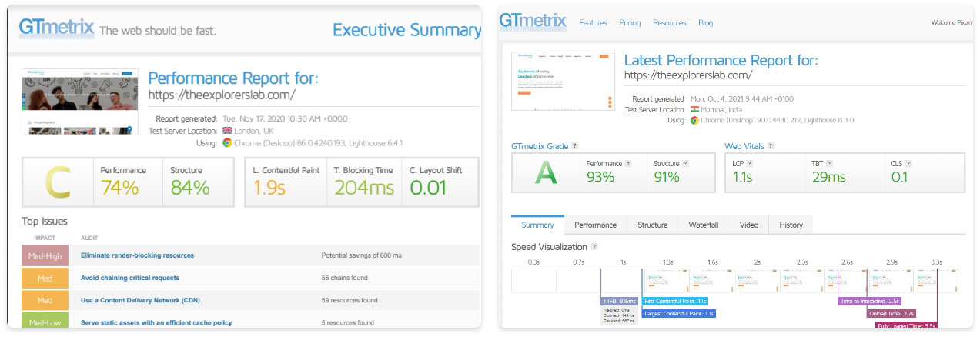Viewport: 980px width, 337px height.
Task: Click the C grade letter in left report
Action: click(x=58, y=183)
